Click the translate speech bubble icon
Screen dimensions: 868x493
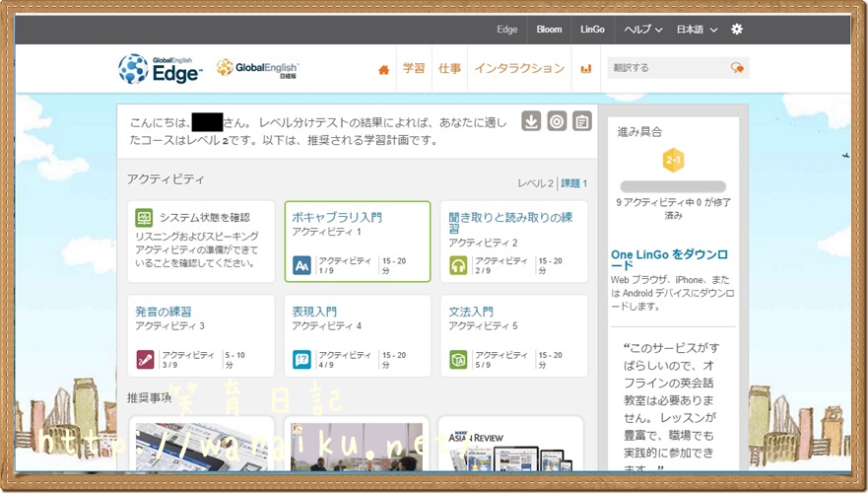[737, 68]
